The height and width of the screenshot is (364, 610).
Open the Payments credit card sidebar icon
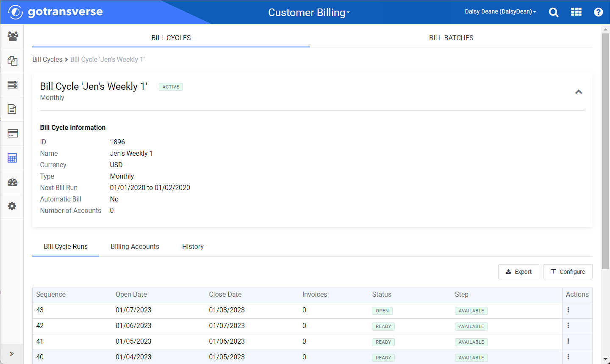(12, 133)
